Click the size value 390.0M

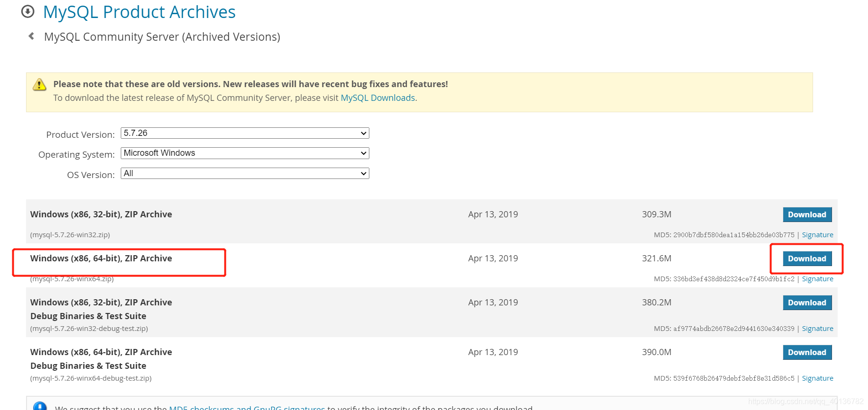coord(657,352)
